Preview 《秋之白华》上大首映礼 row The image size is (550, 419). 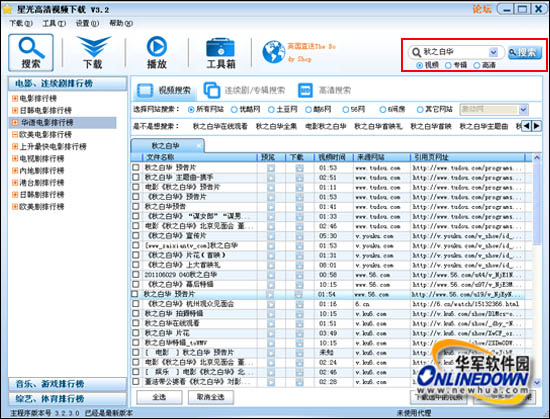click(271, 265)
